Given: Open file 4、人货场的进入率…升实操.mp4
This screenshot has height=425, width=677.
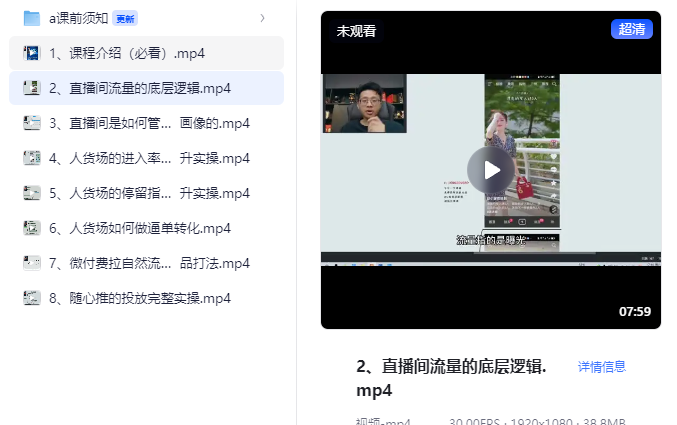Looking at the screenshot, I should [x=146, y=158].
